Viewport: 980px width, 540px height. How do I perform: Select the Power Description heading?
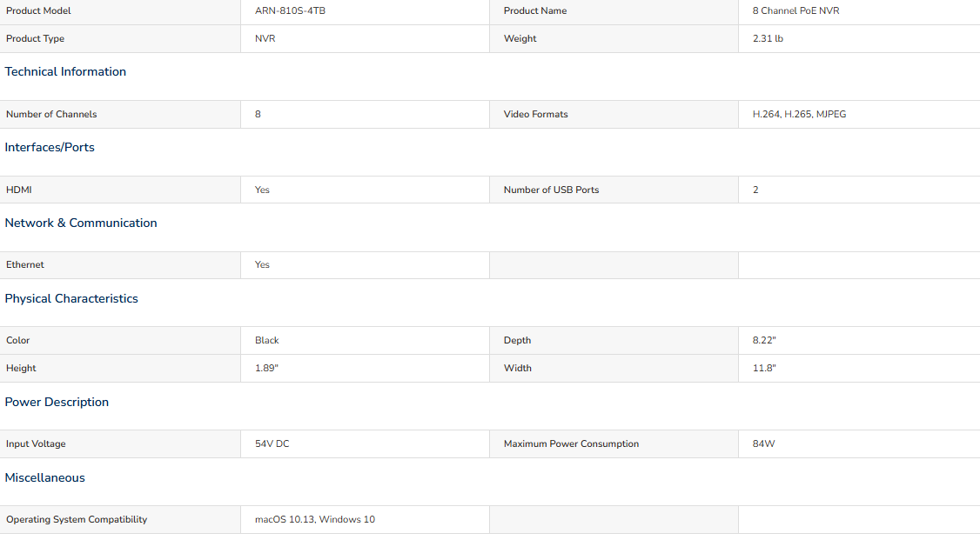(x=57, y=402)
